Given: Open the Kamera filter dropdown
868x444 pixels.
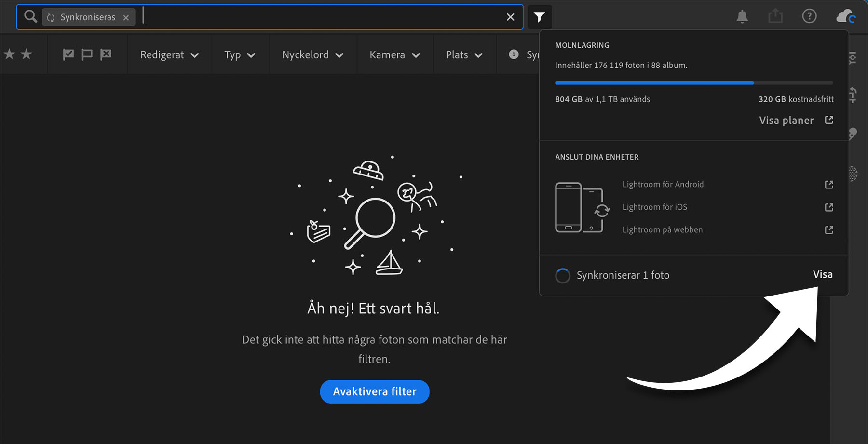Looking at the screenshot, I should (394, 55).
